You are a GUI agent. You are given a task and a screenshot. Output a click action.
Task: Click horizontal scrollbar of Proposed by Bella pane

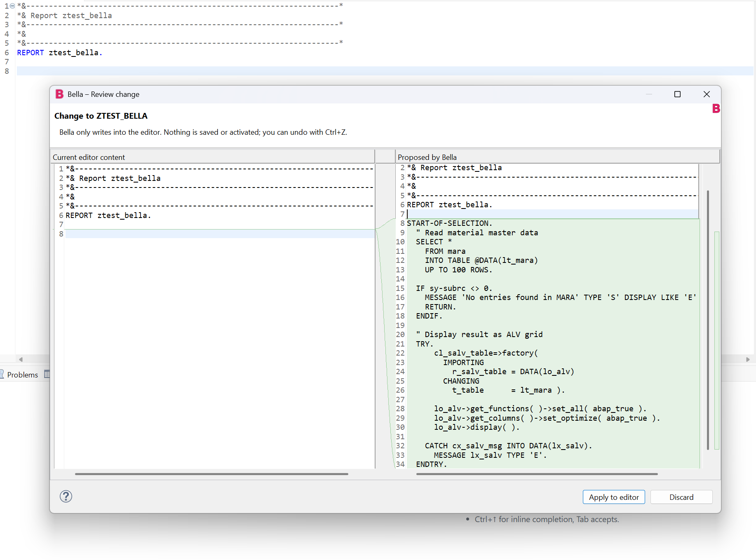click(537, 474)
